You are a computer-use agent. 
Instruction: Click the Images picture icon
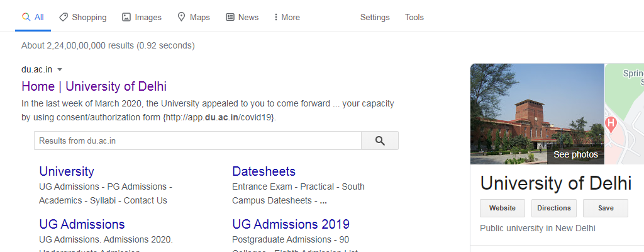click(x=126, y=17)
